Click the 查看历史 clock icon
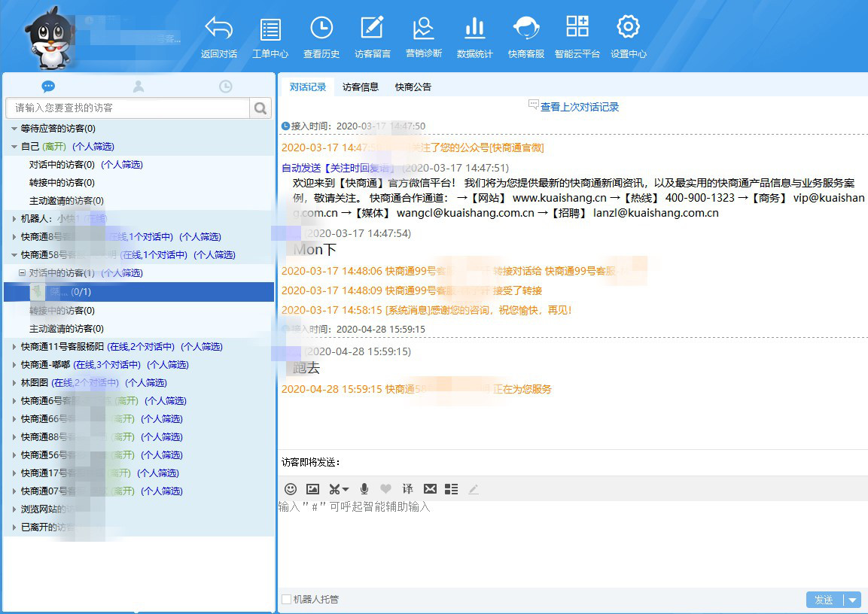868x614 pixels. pyautogui.click(x=321, y=29)
